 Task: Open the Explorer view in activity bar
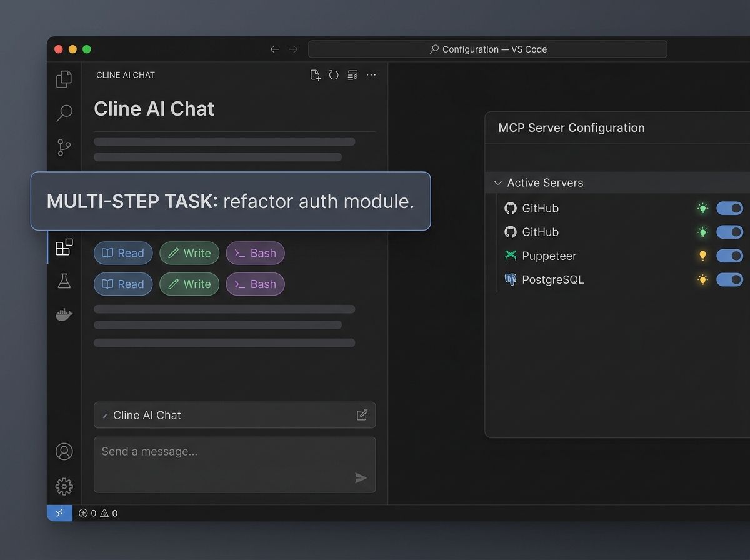click(64, 79)
